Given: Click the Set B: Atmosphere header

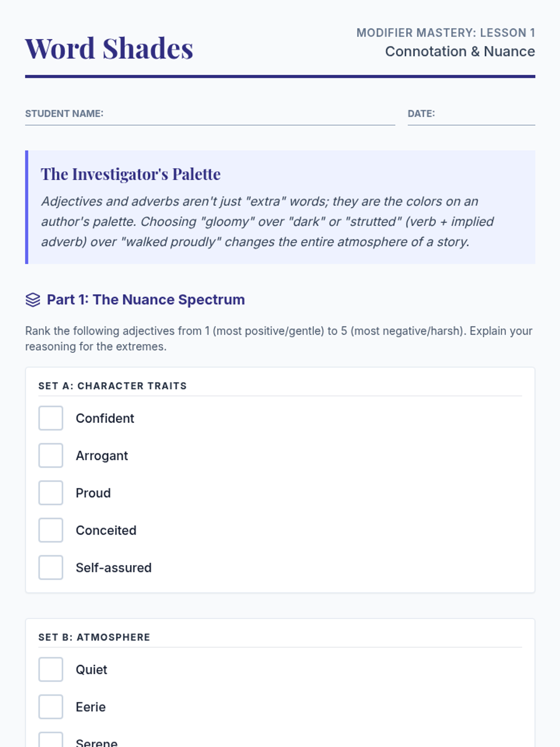Looking at the screenshot, I should pyautogui.click(x=94, y=637).
